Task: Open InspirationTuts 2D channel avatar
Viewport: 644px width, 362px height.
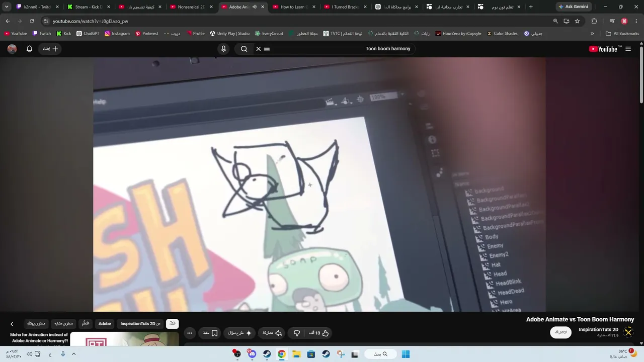Action: [x=628, y=332]
